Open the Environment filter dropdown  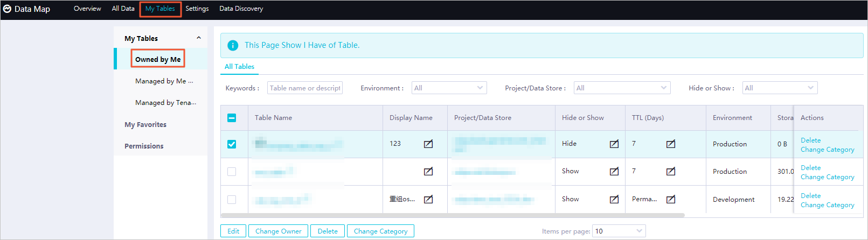click(449, 88)
